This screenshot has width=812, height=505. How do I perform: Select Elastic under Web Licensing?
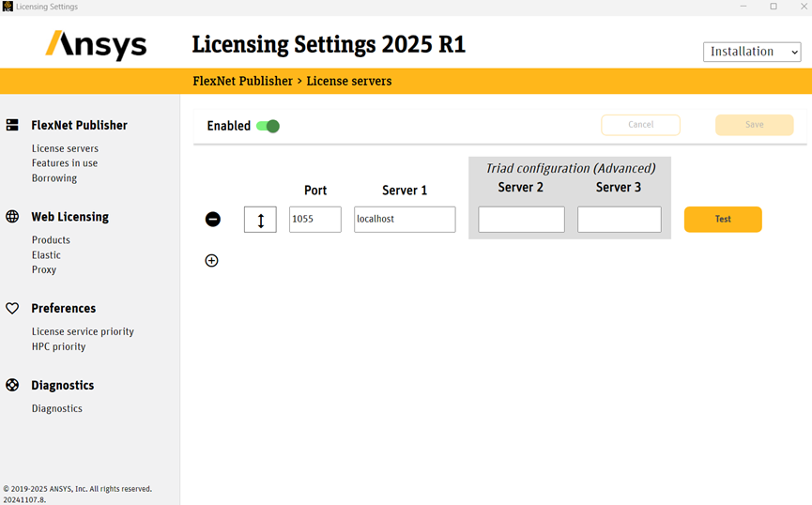[x=46, y=254]
